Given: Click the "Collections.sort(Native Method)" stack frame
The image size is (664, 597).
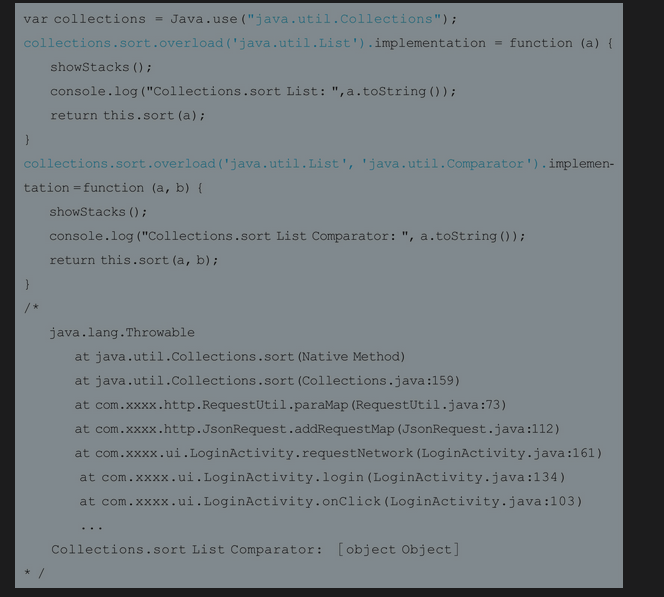Looking at the screenshot, I should [x=240, y=356].
